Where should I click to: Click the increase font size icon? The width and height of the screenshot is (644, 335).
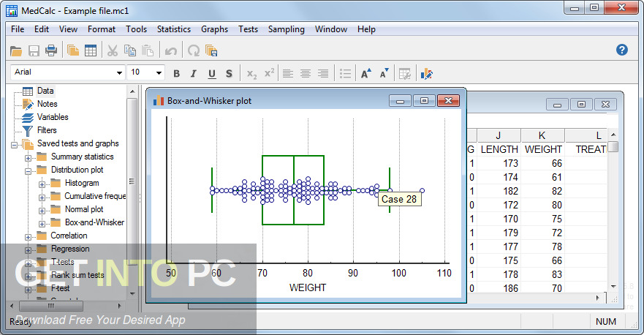point(365,74)
